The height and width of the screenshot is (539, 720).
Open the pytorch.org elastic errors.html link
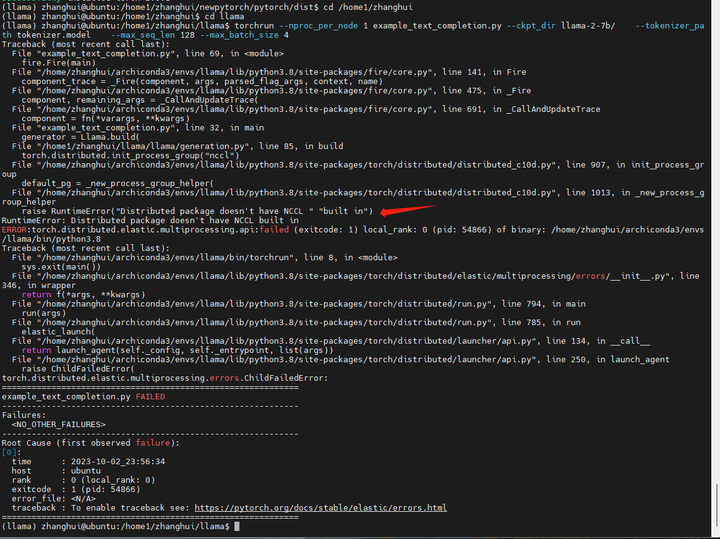click(x=321, y=508)
